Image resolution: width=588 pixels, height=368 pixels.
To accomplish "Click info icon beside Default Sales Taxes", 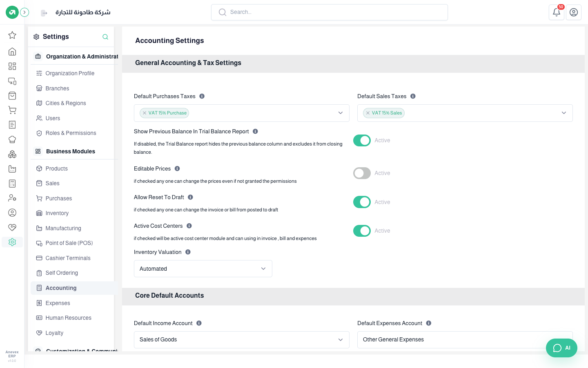I will (x=413, y=96).
